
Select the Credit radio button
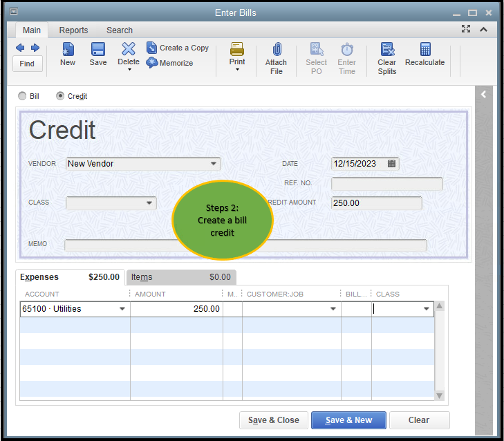[60, 96]
